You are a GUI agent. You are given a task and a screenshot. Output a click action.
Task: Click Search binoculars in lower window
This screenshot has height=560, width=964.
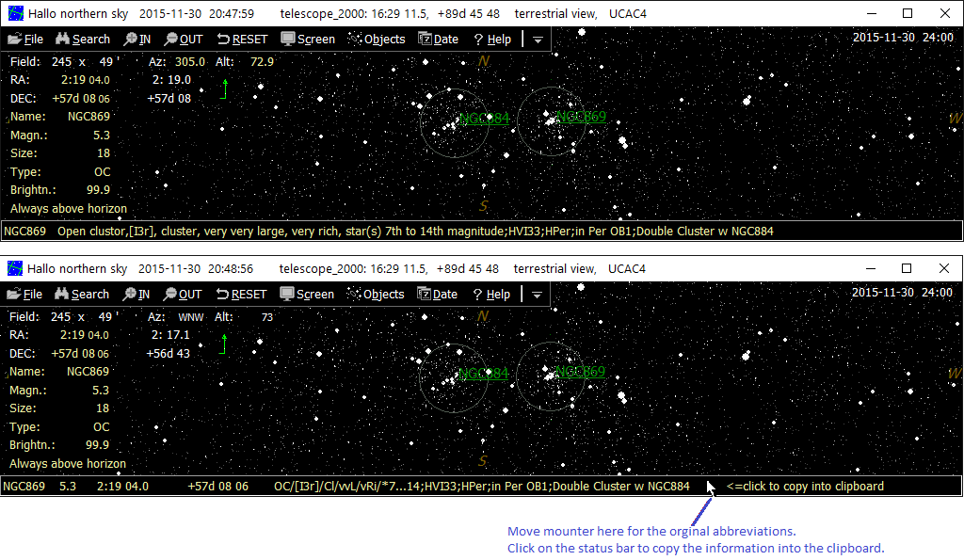click(82, 294)
